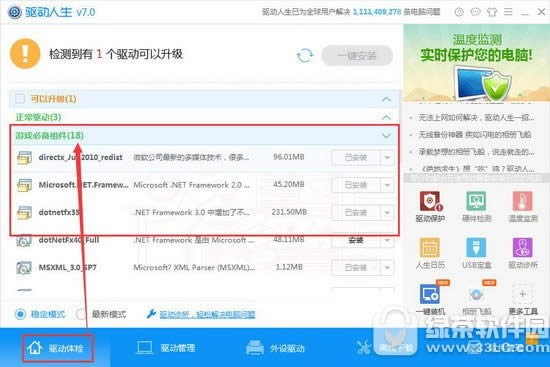Open 更多工具 plus icon
550x367 pixels.
(523, 294)
